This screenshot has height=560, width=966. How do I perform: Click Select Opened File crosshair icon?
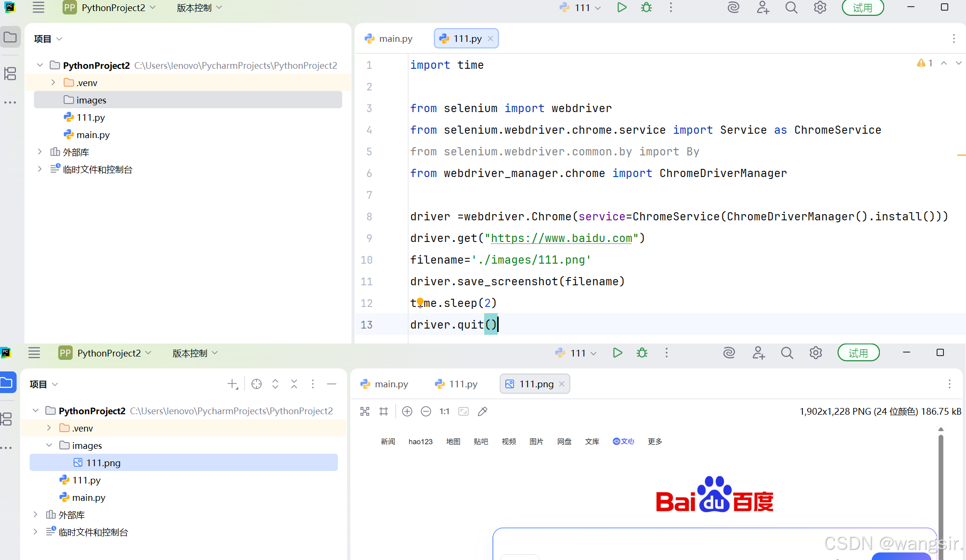[x=257, y=384]
